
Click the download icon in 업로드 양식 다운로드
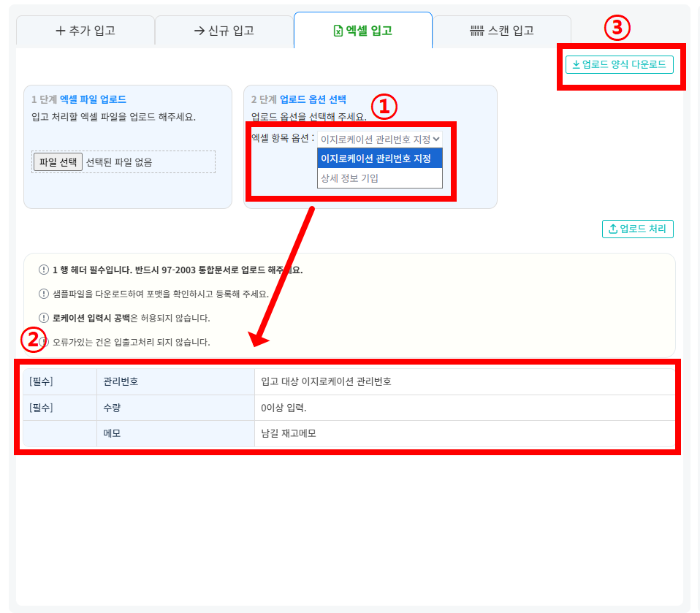click(x=576, y=64)
